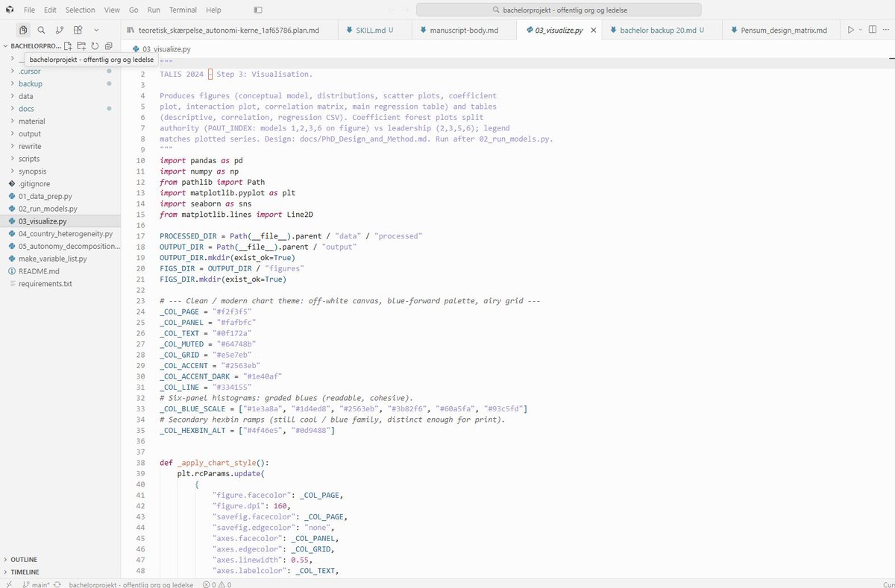Open the Extensions view icon
895x588 pixels.
click(x=78, y=30)
